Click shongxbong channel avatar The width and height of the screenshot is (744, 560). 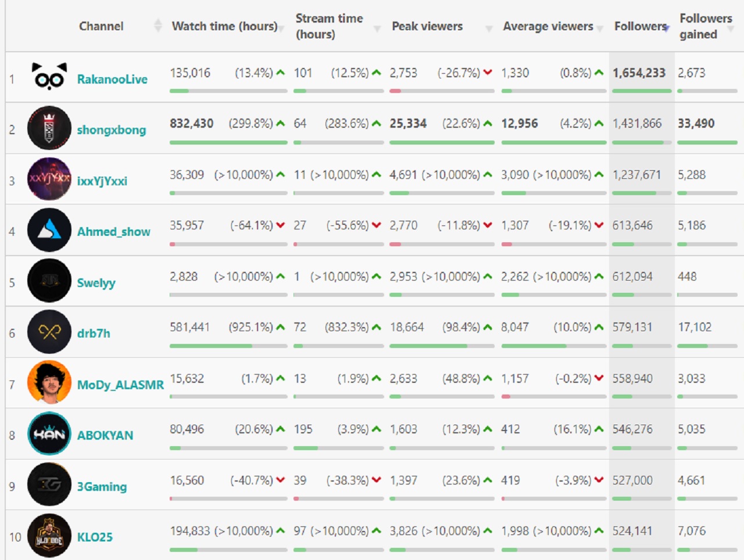(49, 128)
